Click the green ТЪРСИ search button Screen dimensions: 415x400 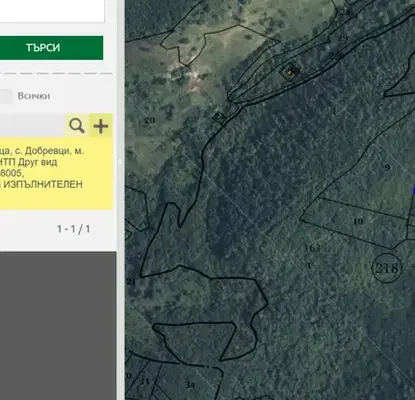pyautogui.click(x=51, y=48)
